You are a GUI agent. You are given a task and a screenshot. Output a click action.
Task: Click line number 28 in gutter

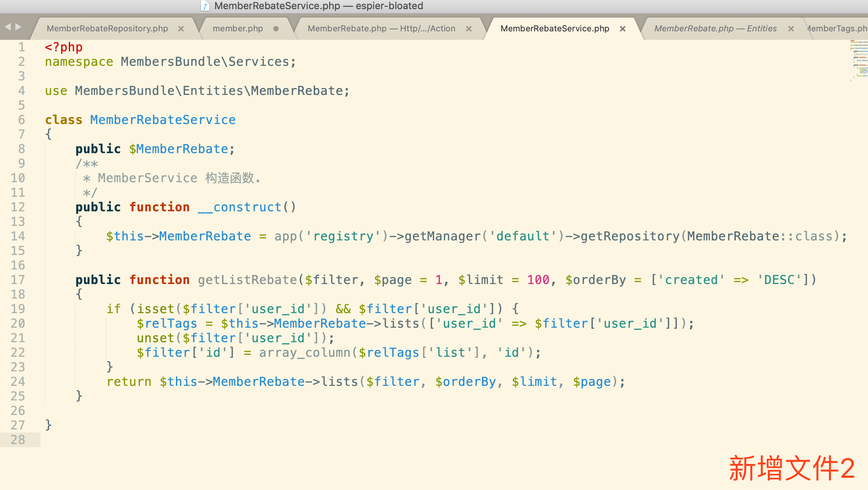click(18, 440)
